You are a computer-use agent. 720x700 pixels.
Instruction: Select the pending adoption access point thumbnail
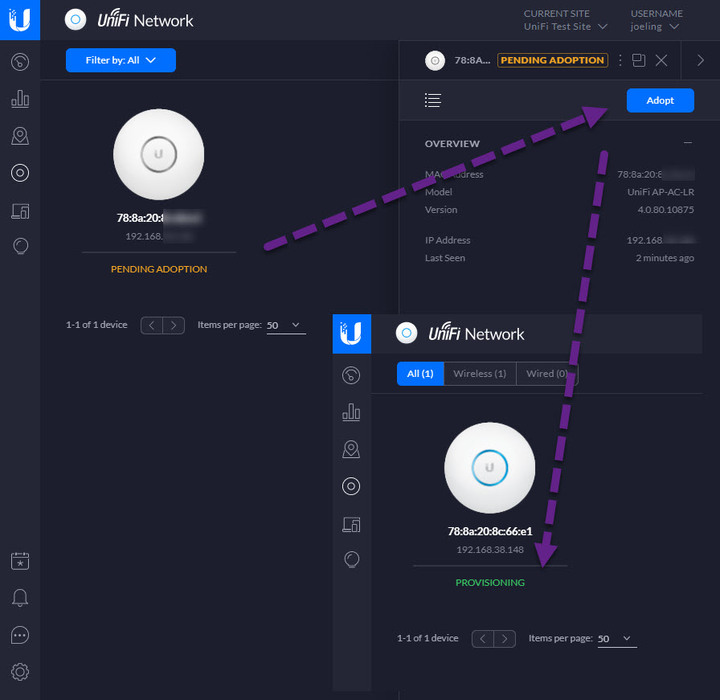[x=158, y=154]
